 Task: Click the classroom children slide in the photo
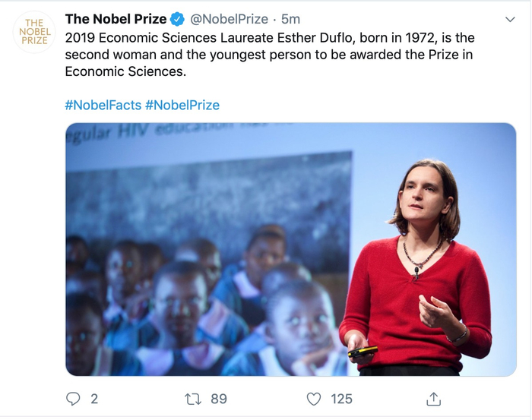[205, 266]
